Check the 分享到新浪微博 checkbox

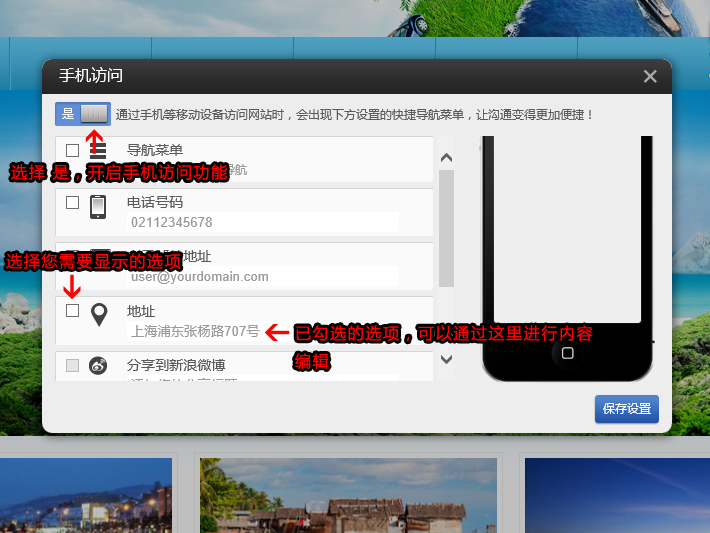pos(72,365)
